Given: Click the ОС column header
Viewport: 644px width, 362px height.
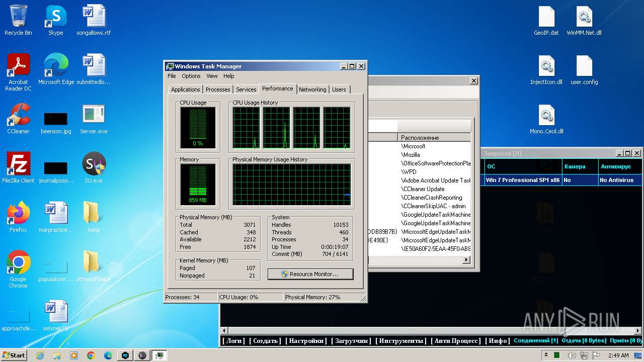Looking at the screenshot, I should (x=522, y=166).
